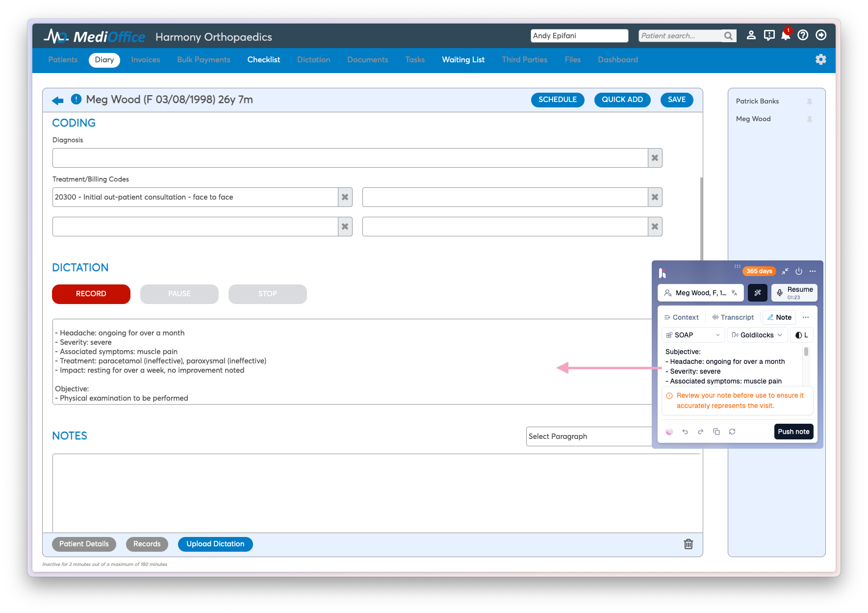
Task: Select Patrick Banks in side list
Action: pyautogui.click(x=757, y=102)
